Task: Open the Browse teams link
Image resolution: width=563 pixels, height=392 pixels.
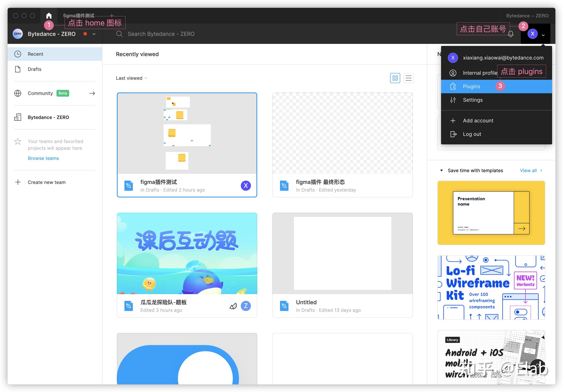Action: pos(43,158)
